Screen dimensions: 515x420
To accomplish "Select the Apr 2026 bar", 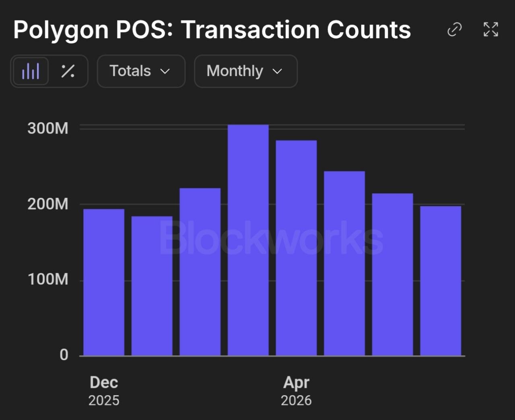I will coord(296,248).
